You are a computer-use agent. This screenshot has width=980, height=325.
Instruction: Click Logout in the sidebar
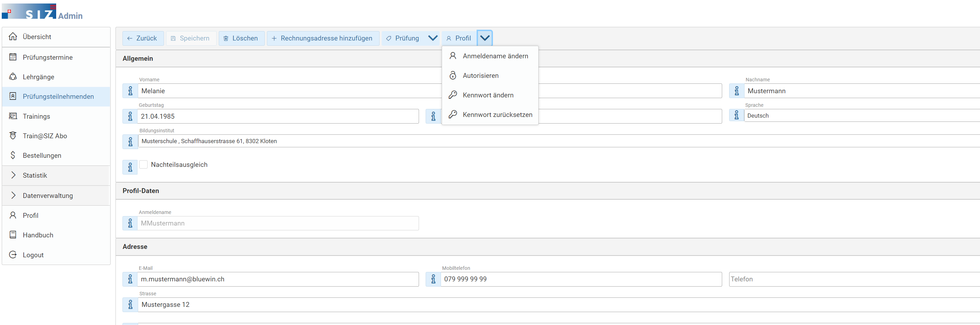coord(56,254)
